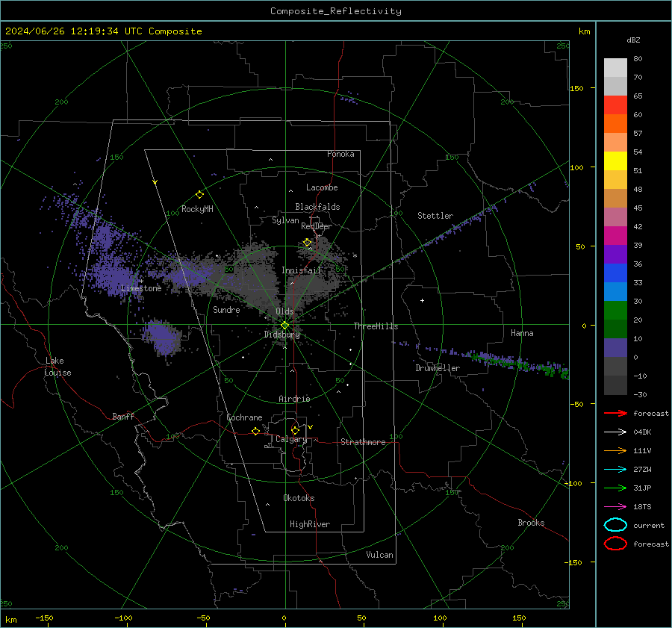Click the Sundre label
672x628 pixels.
226,310
